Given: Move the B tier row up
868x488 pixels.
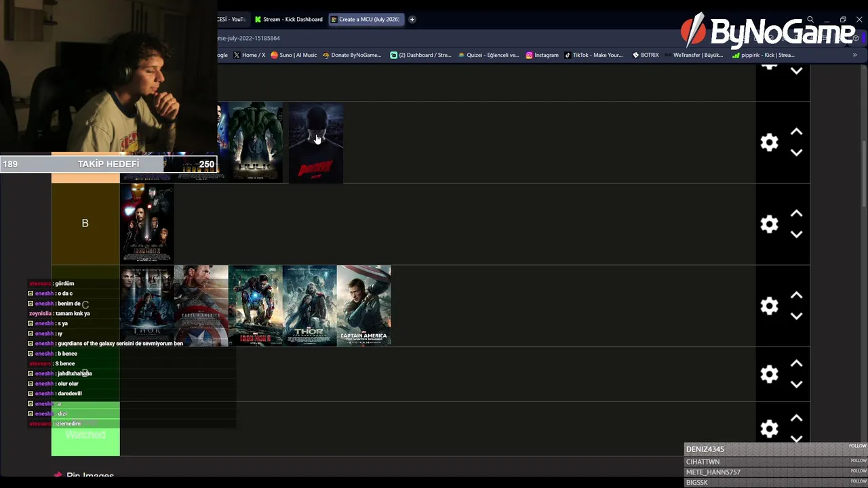Looking at the screenshot, I should 797,213.
